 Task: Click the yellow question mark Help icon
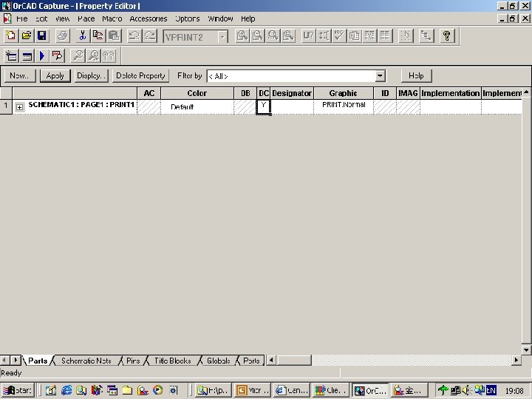pyautogui.click(x=447, y=35)
